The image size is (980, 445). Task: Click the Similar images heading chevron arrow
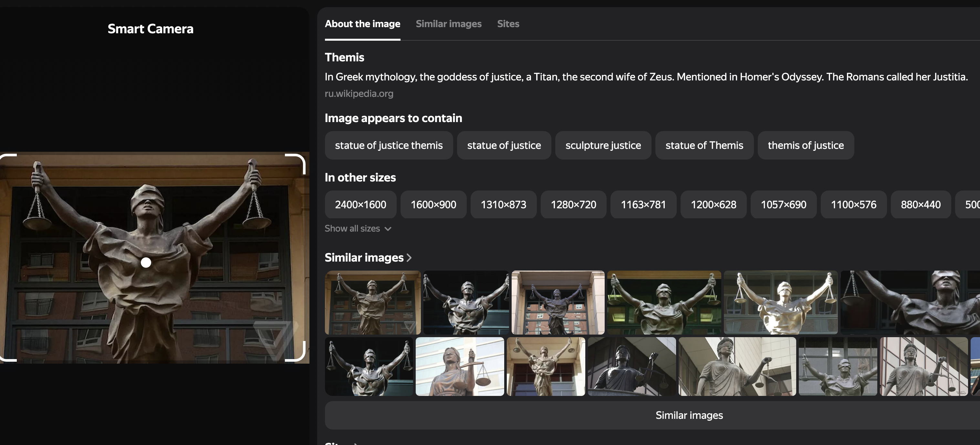pyautogui.click(x=409, y=257)
